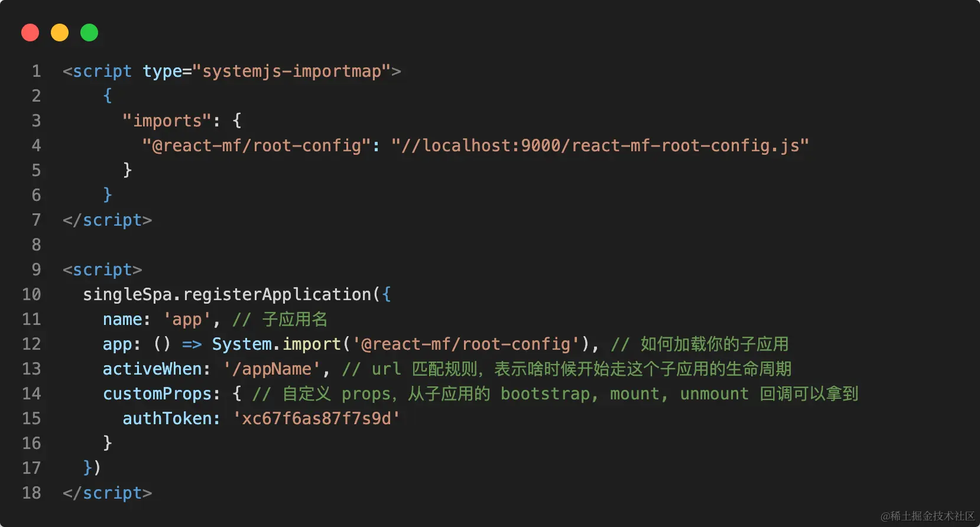Click "singleSpa.registerApplication" on line 10
Image resolution: width=980 pixels, height=527 pixels.
coord(227,295)
